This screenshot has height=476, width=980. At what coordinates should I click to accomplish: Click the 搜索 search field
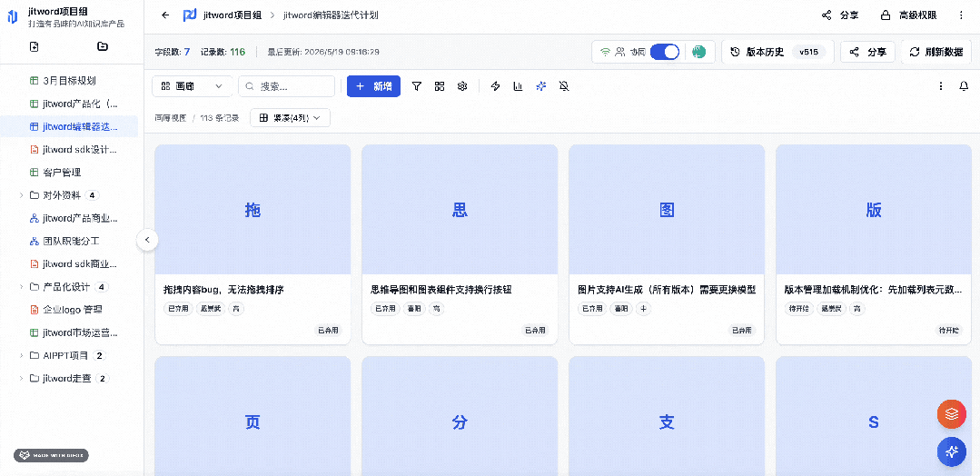(x=287, y=86)
